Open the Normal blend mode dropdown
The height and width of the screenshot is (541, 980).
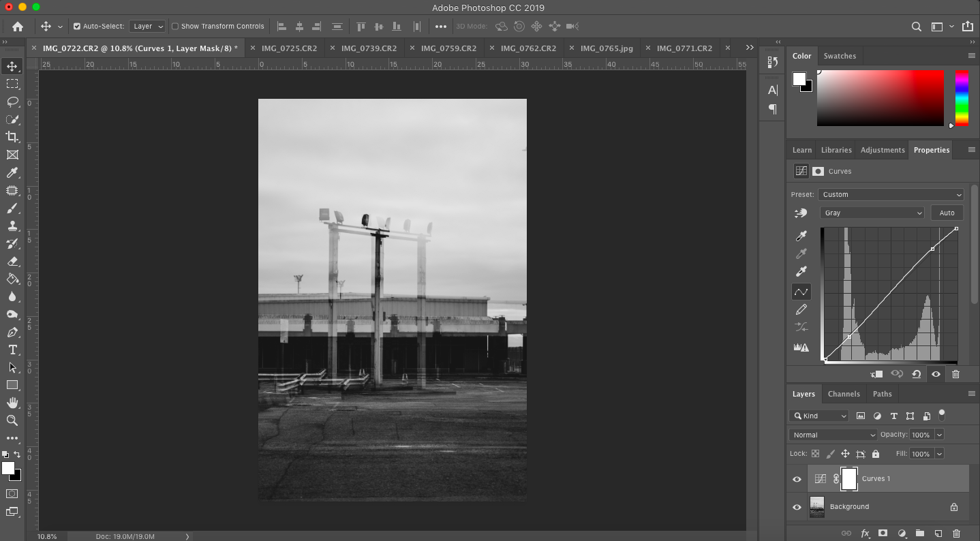[833, 435]
